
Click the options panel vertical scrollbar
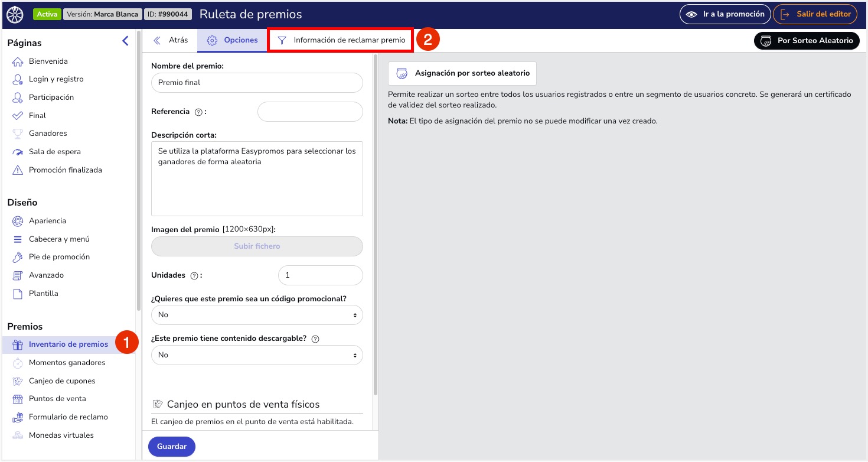376,225
